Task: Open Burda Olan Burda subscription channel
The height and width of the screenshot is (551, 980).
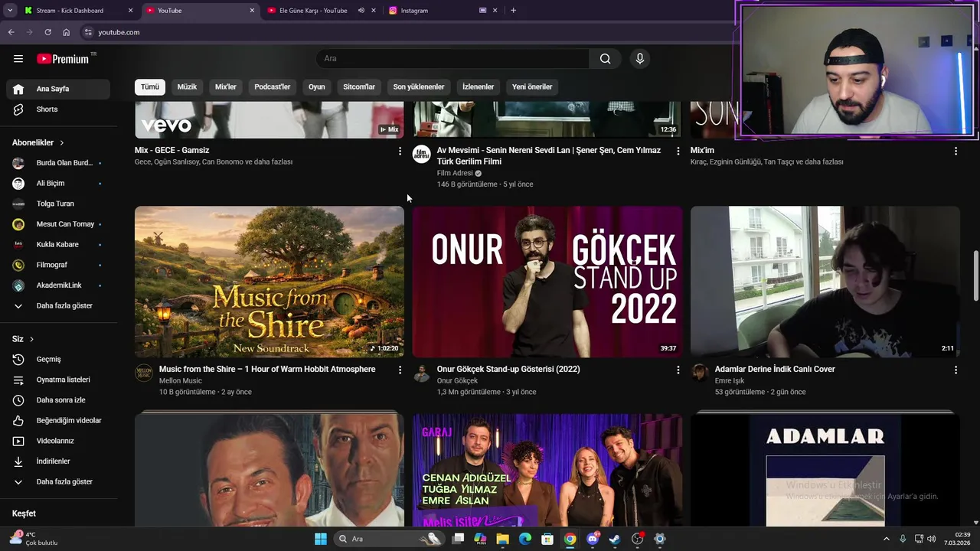Action: [58, 163]
